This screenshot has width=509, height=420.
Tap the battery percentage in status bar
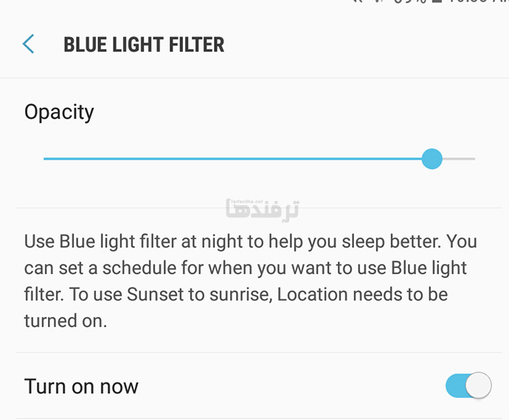coord(409,1)
